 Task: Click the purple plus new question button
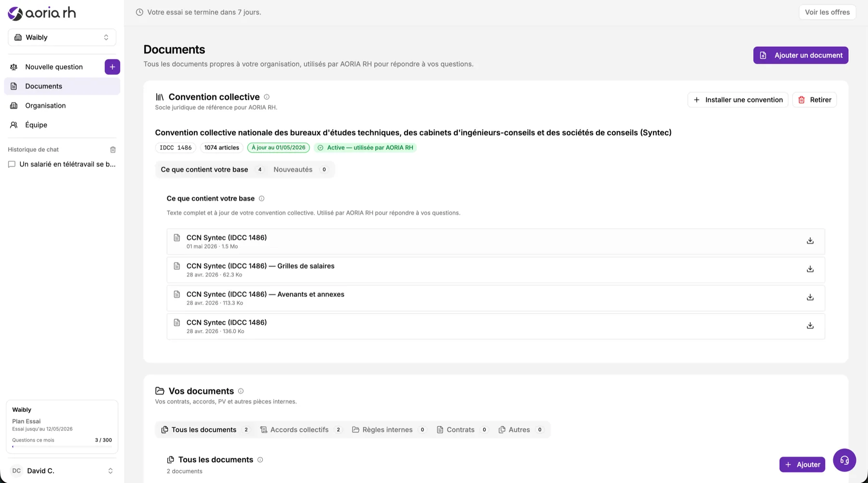[112, 67]
